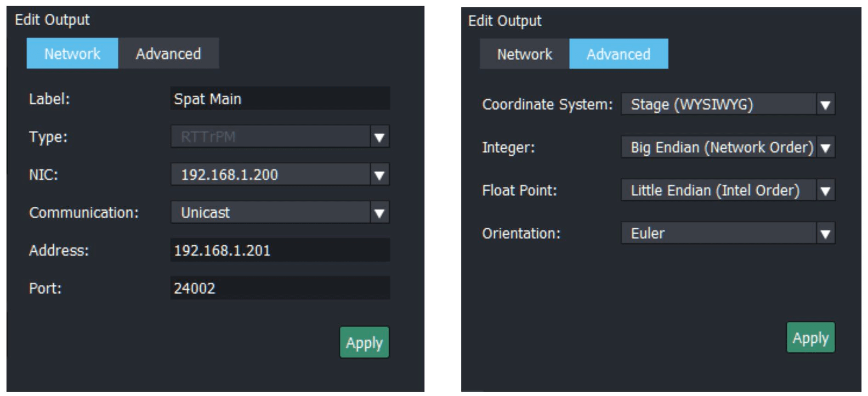Open the Coordinate System dropdown

click(719, 104)
